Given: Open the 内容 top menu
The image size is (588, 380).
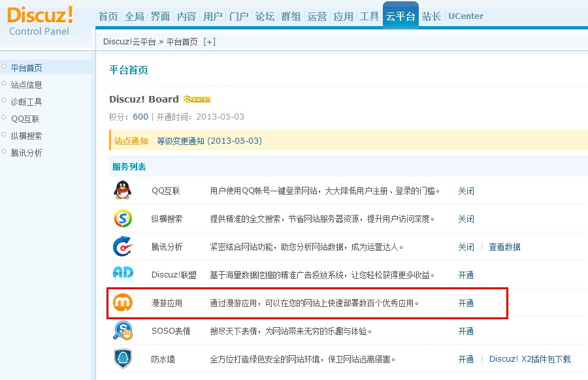Looking at the screenshot, I should (186, 16).
